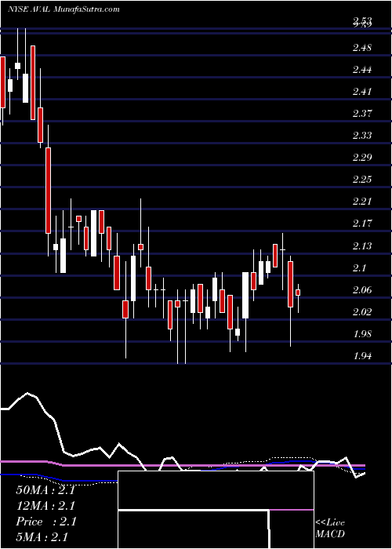This screenshot has height=549, width=392.
Task: Click the NYSE AVAL MunafaSutra.com title text
Action: click(x=64, y=9)
